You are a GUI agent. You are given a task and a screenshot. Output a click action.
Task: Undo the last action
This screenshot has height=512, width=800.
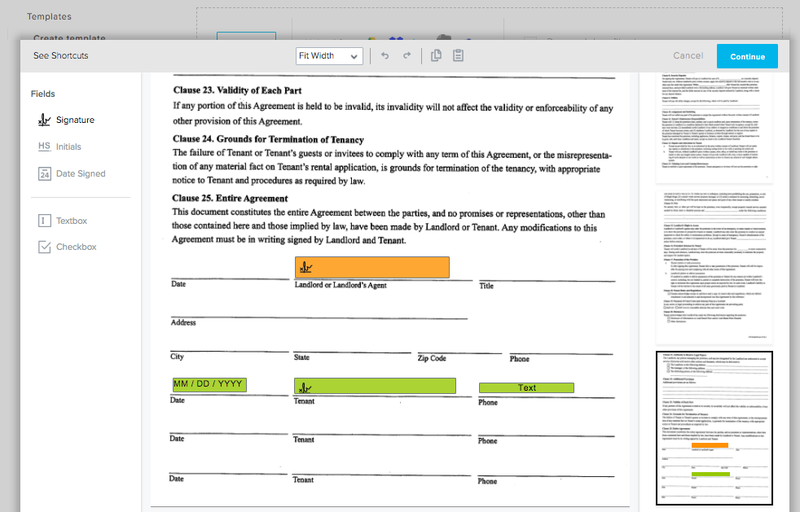coord(385,56)
